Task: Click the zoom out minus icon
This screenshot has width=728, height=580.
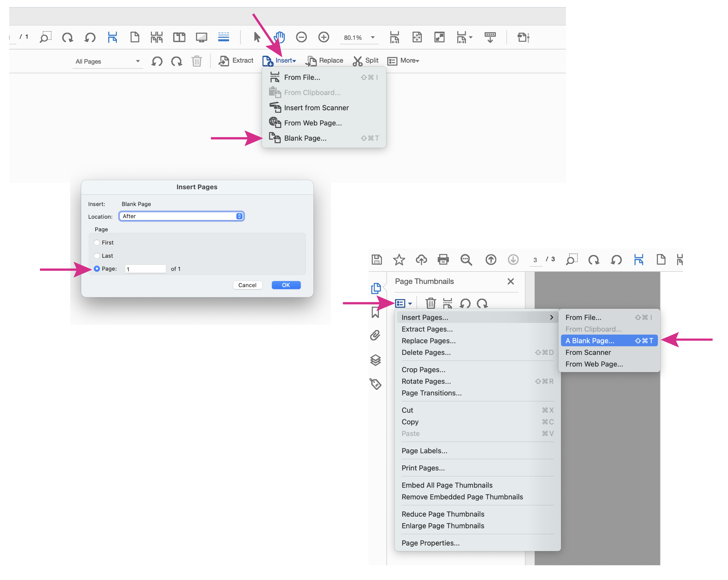Action: [301, 37]
